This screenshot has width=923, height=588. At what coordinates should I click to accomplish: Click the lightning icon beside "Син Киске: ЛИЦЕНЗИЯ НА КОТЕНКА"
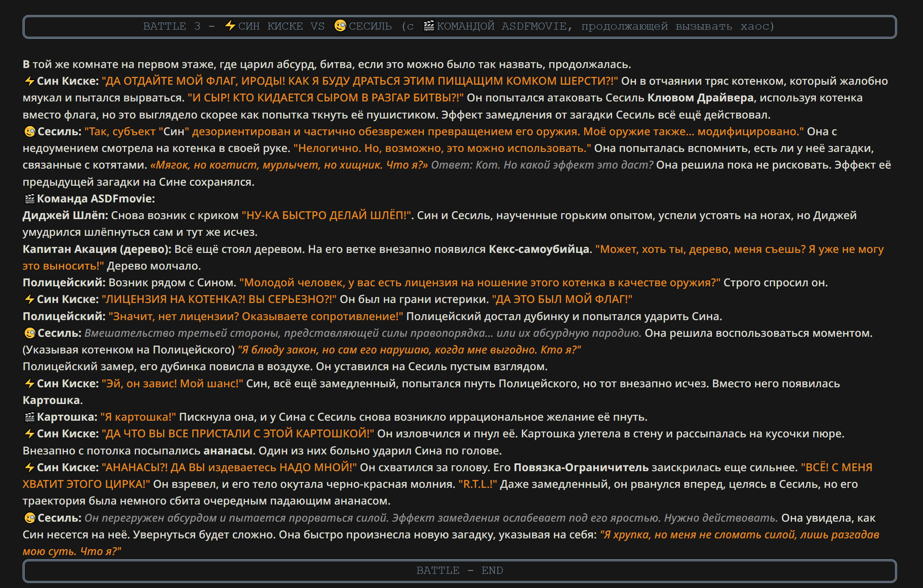[x=29, y=299]
